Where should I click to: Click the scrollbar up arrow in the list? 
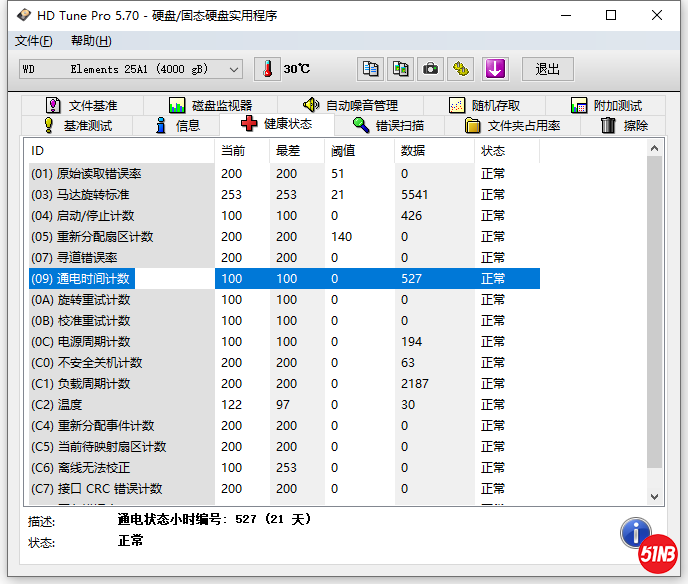point(655,148)
